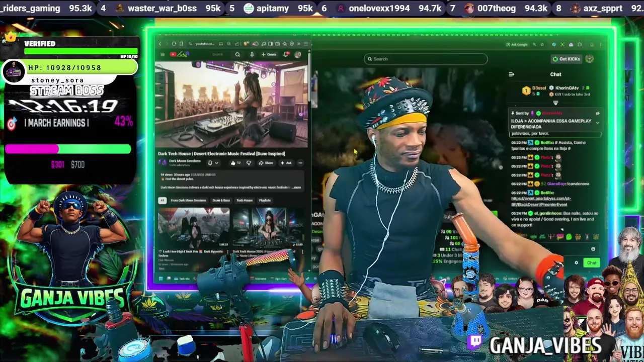Focus the Kick search box
The width and height of the screenshot is (644, 362).
coord(426,59)
